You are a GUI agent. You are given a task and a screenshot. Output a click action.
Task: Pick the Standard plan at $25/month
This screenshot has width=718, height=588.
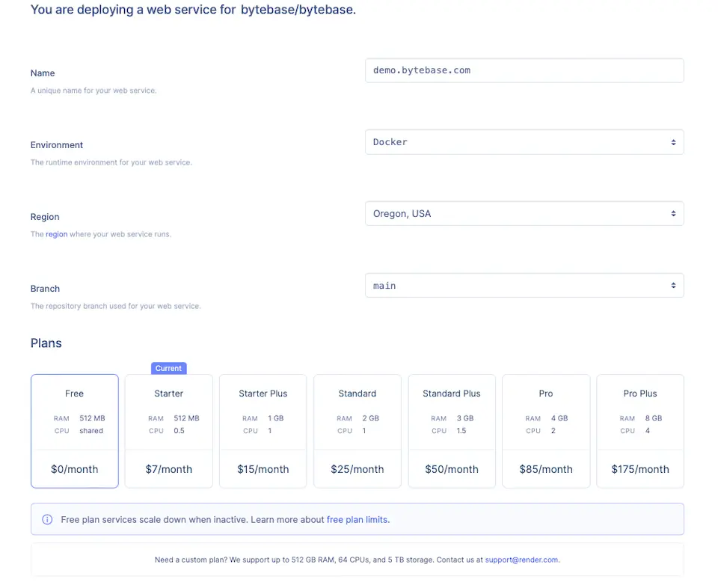357,430
